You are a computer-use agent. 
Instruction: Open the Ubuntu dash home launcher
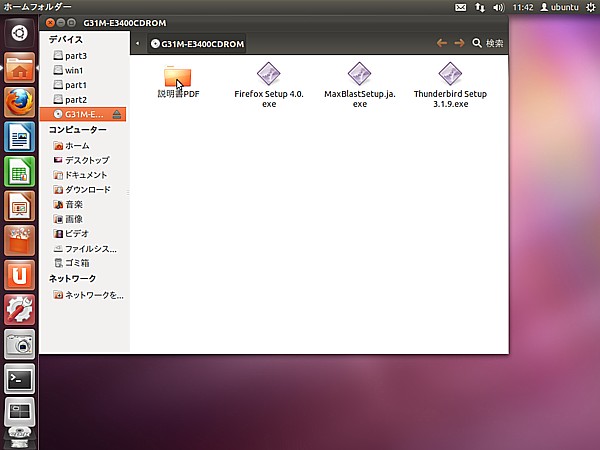click(x=19, y=33)
